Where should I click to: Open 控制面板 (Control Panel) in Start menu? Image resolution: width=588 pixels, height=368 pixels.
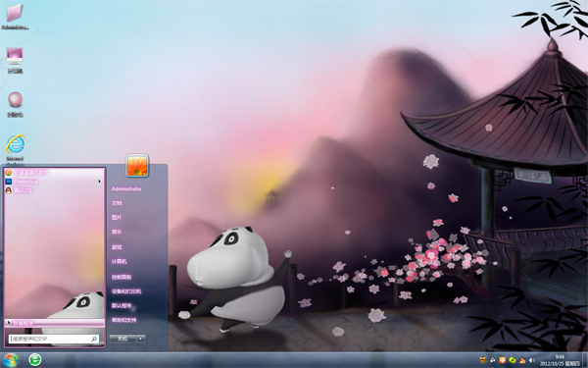[122, 277]
